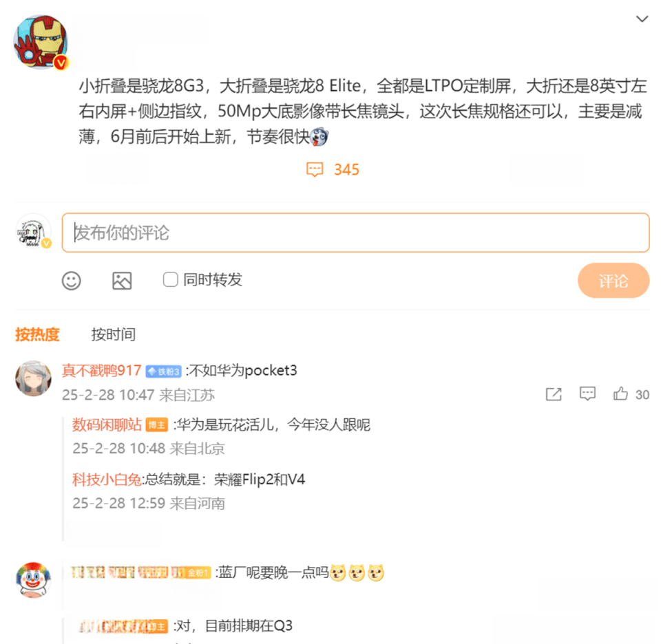The height and width of the screenshot is (644, 661).
Task: Open comments via the 345 comment icon
Action: pyautogui.click(x=315, y=169)
